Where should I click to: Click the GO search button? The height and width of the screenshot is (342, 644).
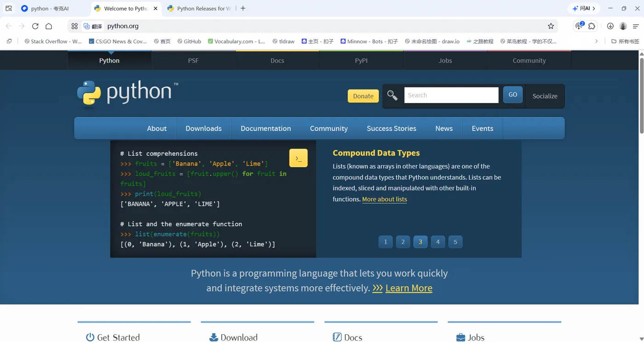coord(513,95)
